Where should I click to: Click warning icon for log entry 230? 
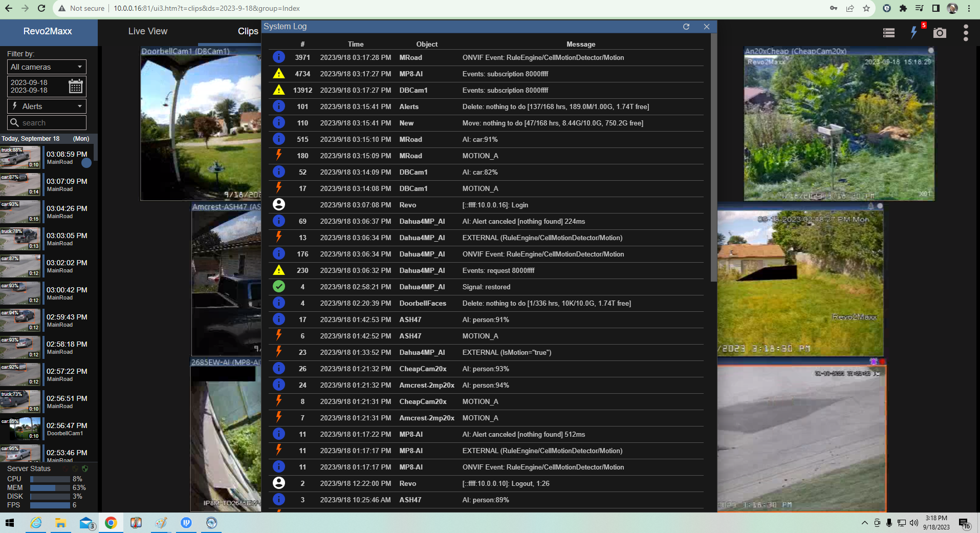pos(279,270)
